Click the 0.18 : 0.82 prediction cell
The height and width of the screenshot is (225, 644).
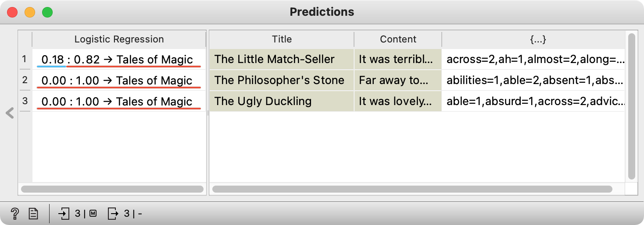pos(119,59)
